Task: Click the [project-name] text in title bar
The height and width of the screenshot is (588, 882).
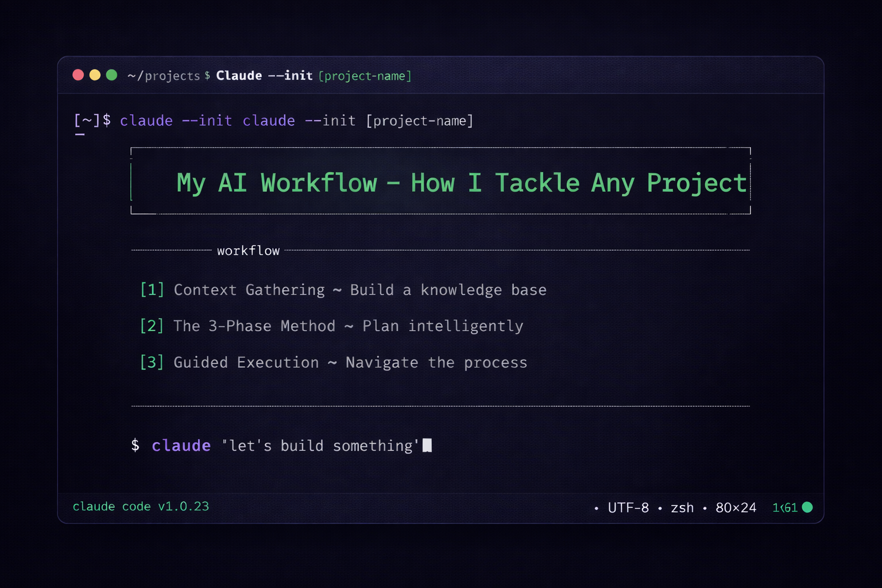Action: tap(365, 76)
